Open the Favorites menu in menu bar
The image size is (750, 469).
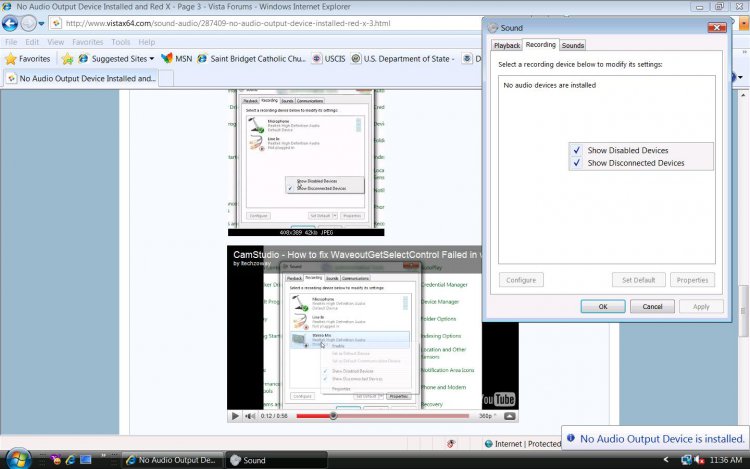[x=88, y=42]
